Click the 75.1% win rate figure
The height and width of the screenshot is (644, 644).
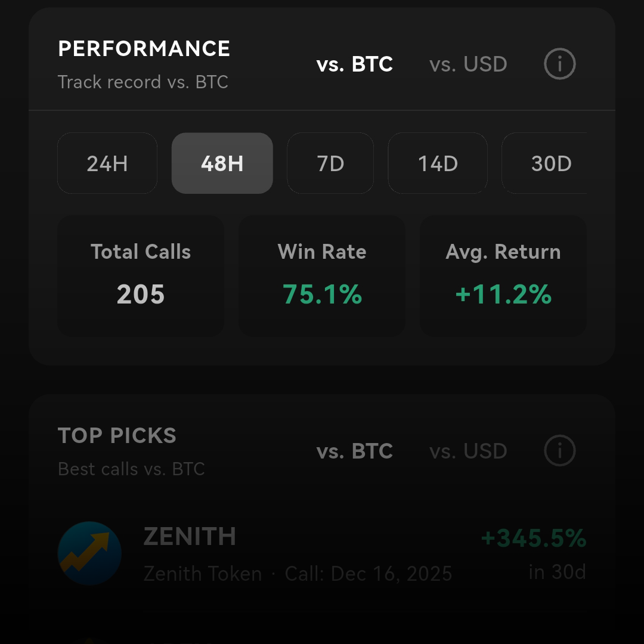pos(321,294)
